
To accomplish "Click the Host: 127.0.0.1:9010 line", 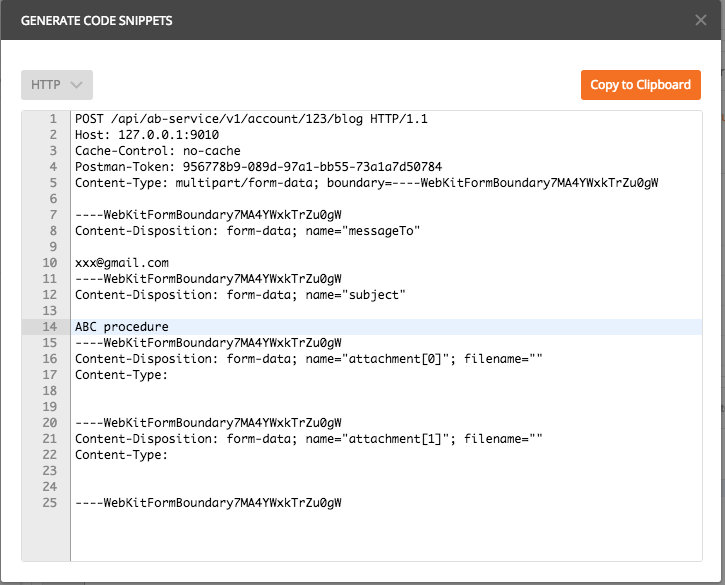I will pos(146,135).
